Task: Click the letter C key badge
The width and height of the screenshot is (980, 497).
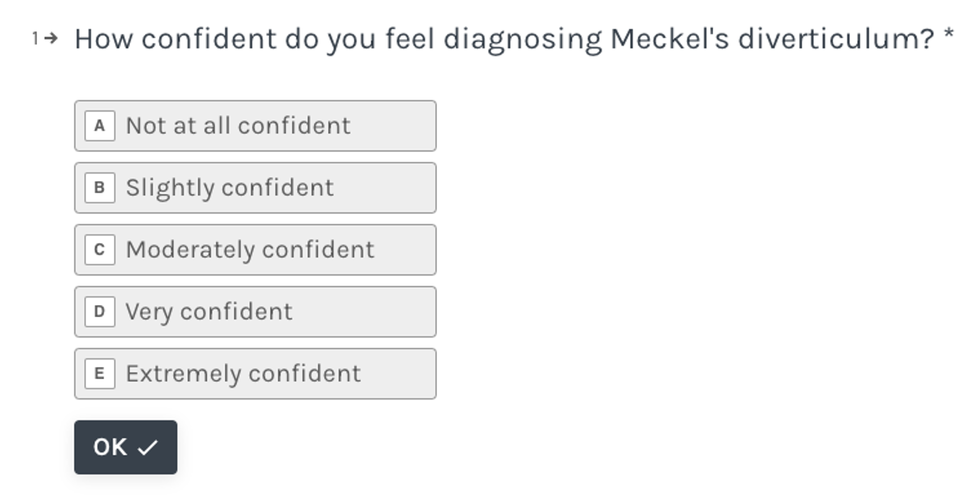Action: tap(100, 250)
